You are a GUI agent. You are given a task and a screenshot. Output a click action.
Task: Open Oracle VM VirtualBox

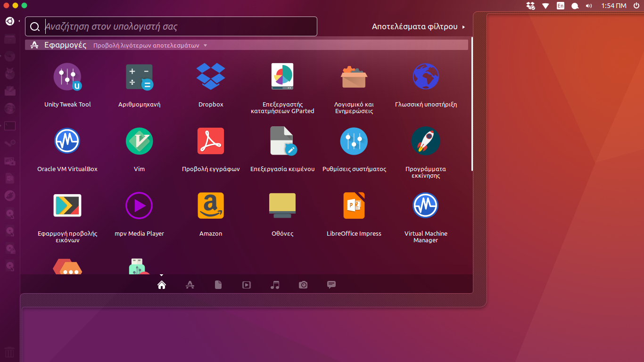(x=67, y=141)
